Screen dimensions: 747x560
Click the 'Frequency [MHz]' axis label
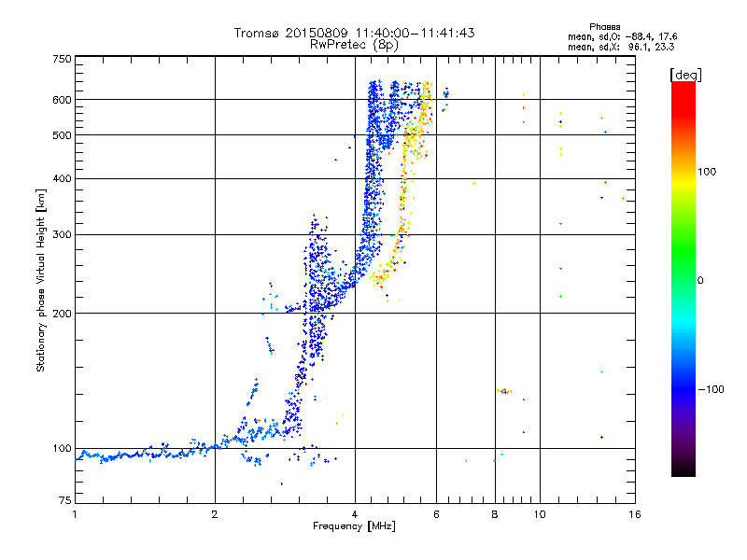[x=354, y=526]
